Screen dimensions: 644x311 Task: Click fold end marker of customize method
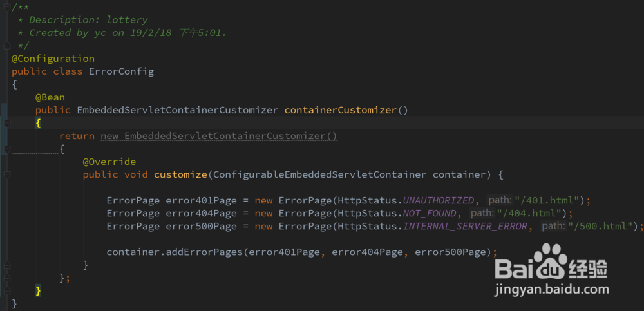coord(6,265)
